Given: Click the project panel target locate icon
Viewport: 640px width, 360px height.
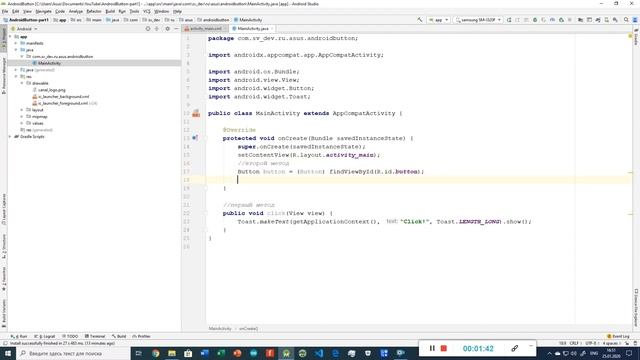Looking at the screenshot, I should [x=148, y=29].
